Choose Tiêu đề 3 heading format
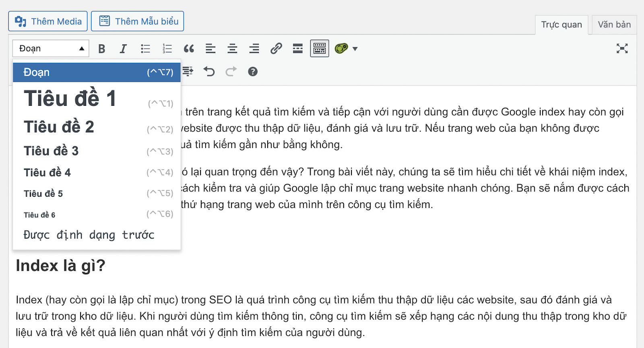The width and height of the screenshot is (644, 348). [x=97, y=151]
